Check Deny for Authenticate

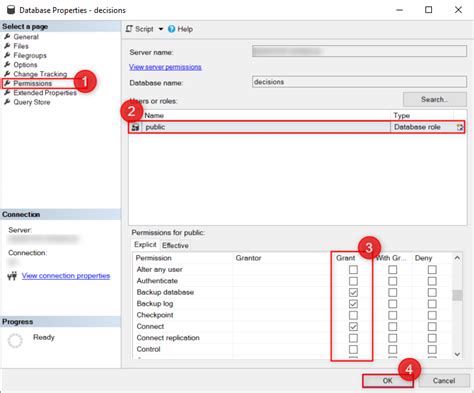coord(432,281)
